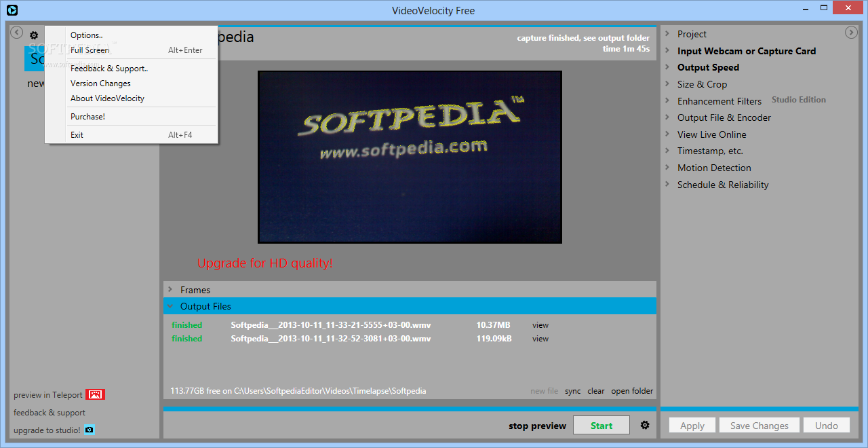Click view for the 119.09kB file

(x=540, y=339)
